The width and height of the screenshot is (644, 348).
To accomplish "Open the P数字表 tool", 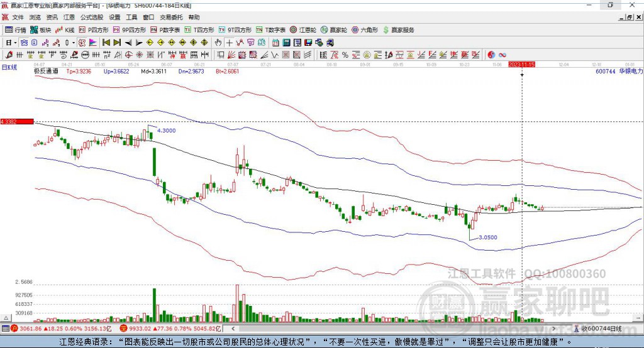I will 165,30.
